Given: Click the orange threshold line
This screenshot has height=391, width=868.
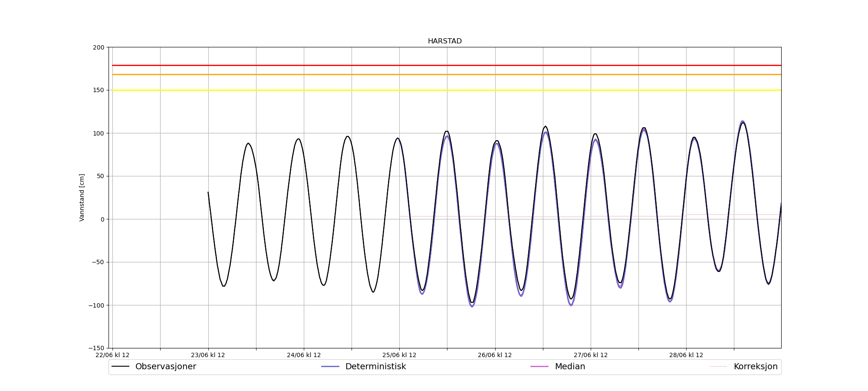Looking at the screenshot, I should click(447, 74).
